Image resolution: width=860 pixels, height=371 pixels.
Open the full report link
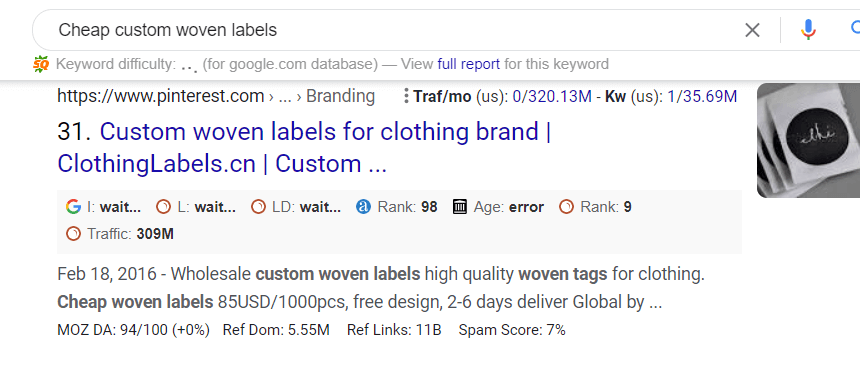click(468, 64)
